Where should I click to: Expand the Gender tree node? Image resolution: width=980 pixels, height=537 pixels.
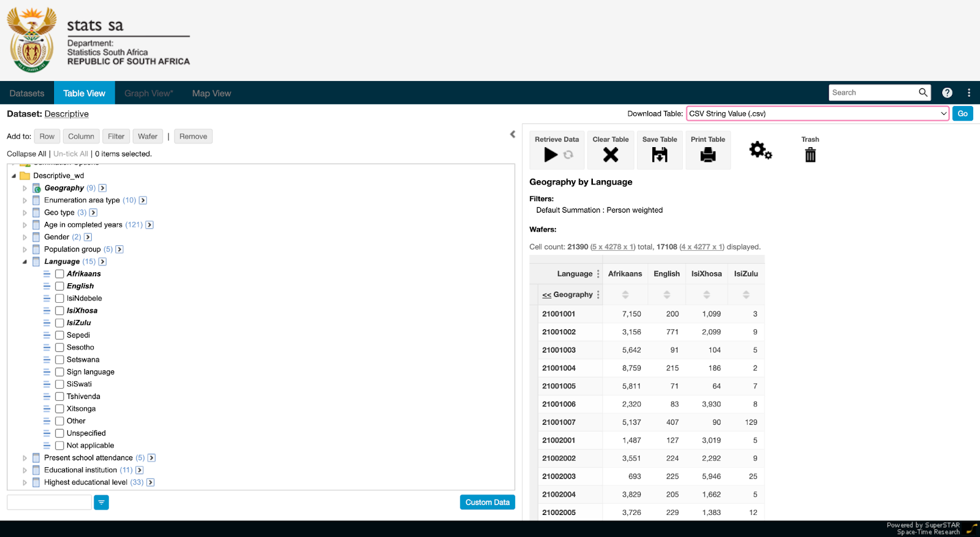(24, 237)
